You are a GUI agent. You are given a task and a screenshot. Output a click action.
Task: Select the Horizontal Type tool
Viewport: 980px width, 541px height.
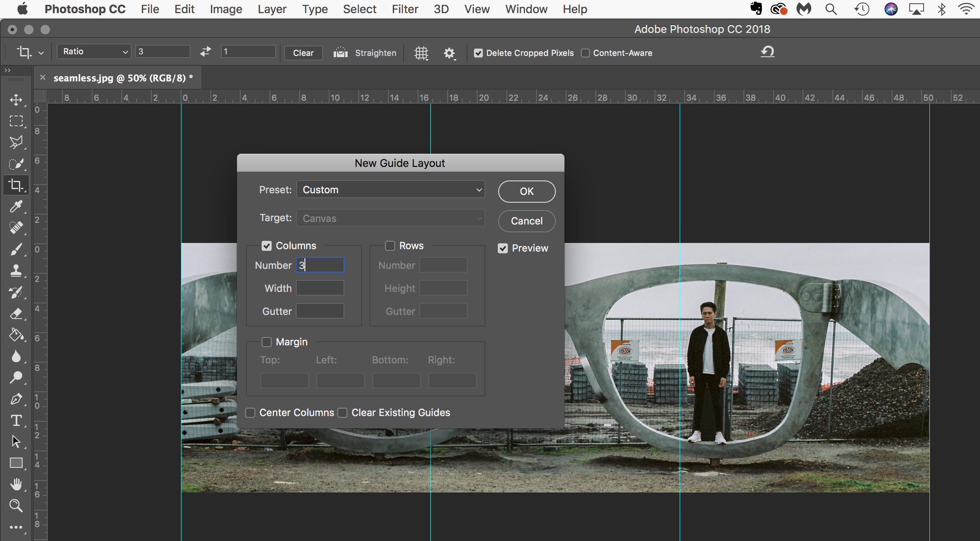16,421
